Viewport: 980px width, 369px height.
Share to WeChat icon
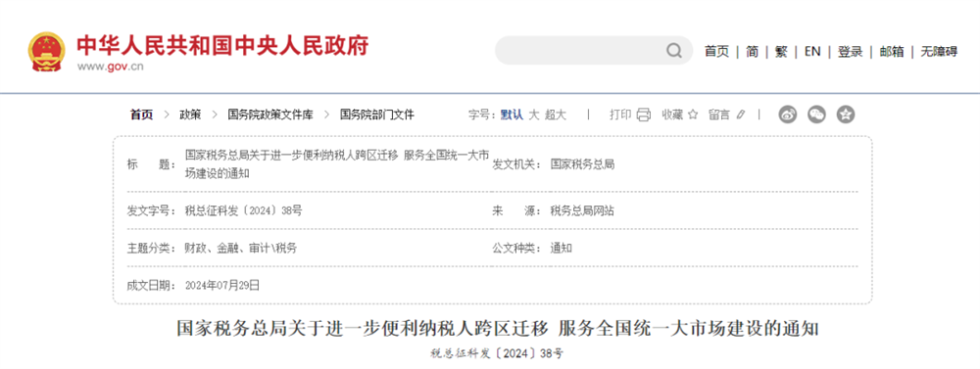pyautogui.click(x=817, y=115)
